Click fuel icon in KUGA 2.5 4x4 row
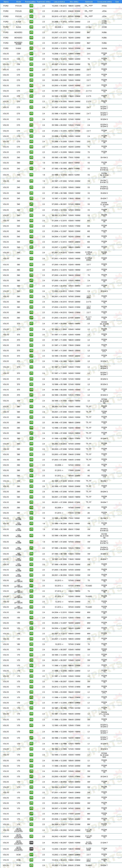This screenshot has width=122, height=868. point(31,27)
